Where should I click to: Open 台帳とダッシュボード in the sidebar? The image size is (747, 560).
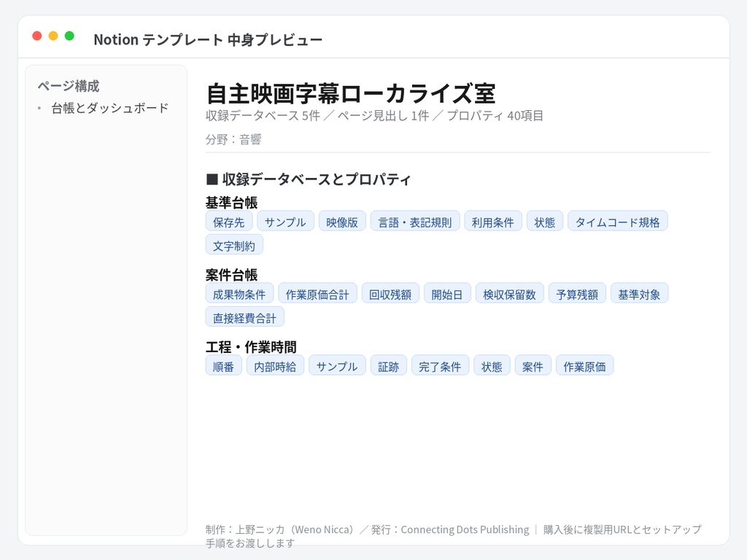click(x=110, y=108)
